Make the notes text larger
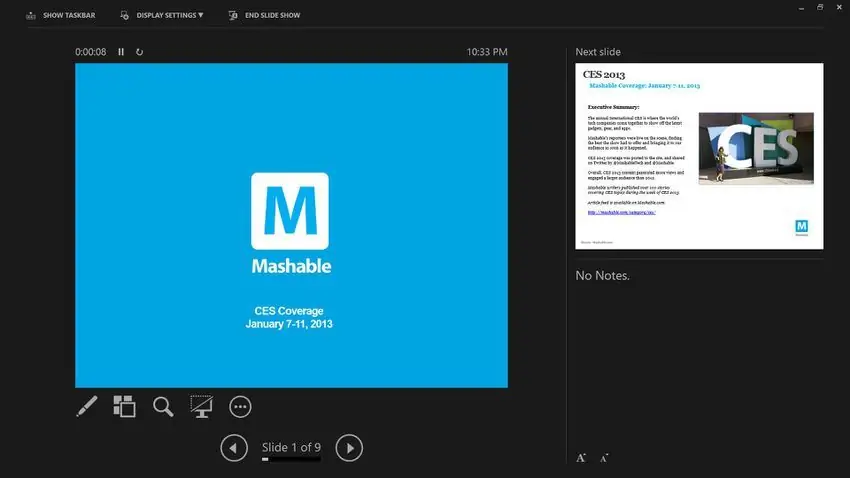850x478 pixels. [581, 458]
